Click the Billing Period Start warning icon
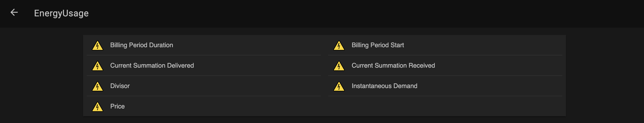 coord(339,45)
